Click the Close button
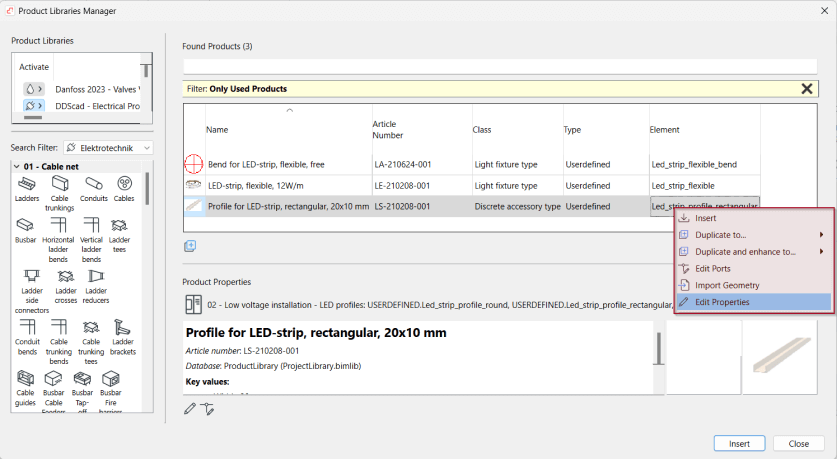This screenshot has height=459, width=837. pos(798,443)
